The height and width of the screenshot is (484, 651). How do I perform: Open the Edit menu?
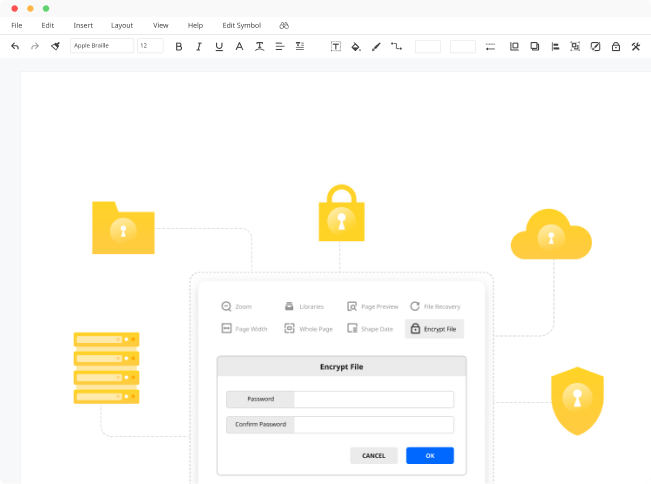[x=48, y=25]
